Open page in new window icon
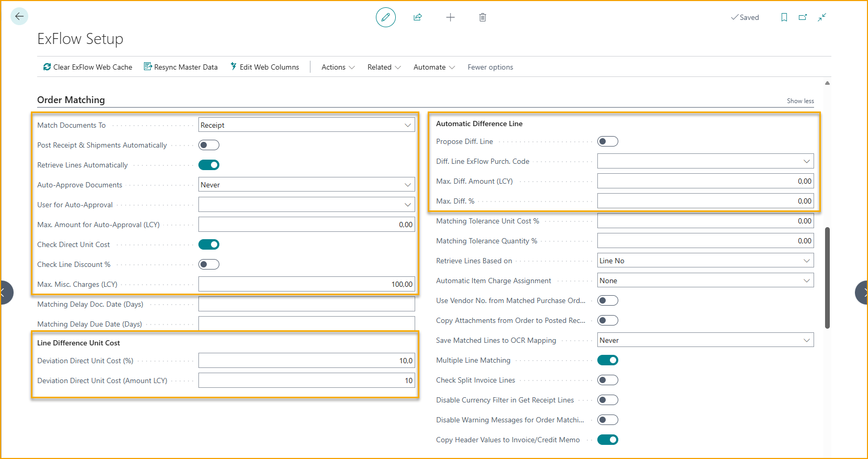Image resolution: width=868 pixels, height=459 pixels. coord(803,17)
